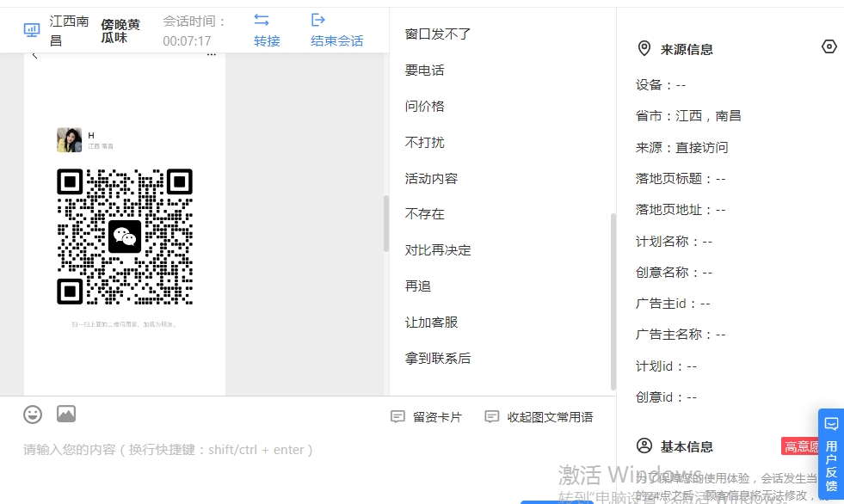This screenshot has width=844, height=504.
Task: Click the back arrow in the chat image
Action: point(35,55)
